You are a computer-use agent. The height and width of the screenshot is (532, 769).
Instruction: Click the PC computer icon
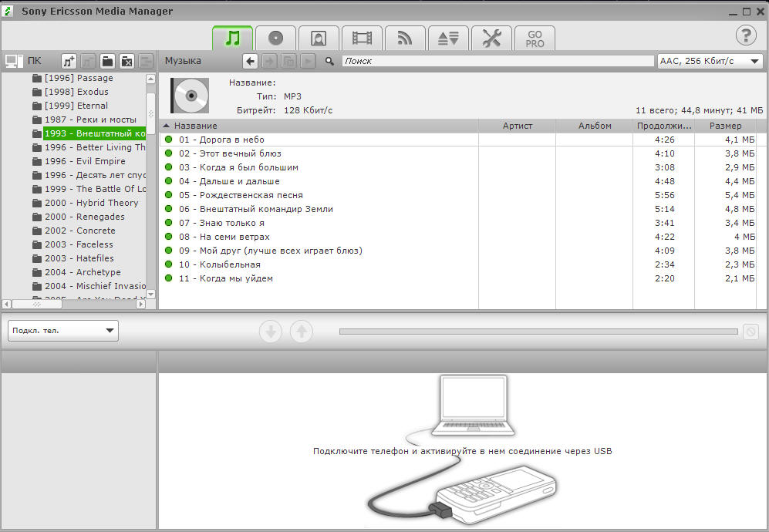13,61
